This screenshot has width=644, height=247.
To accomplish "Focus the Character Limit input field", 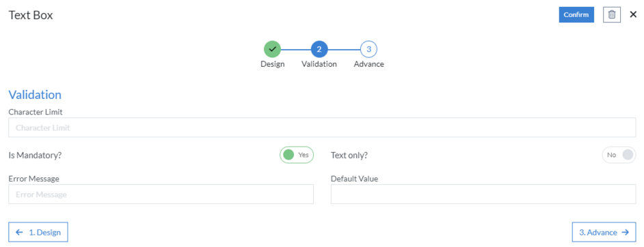I will (322, 128).
